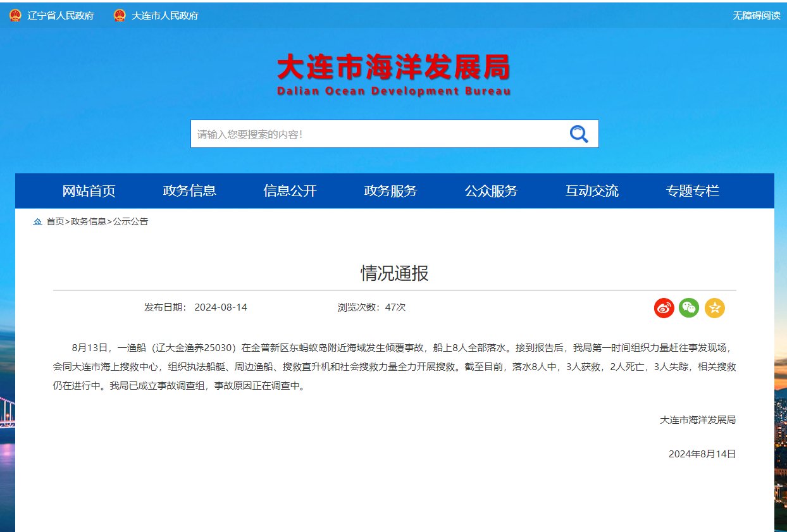Screen dimensions: 787x532
Task: Click the Liaoning Province government emblem
Action: tap(15, 15)
